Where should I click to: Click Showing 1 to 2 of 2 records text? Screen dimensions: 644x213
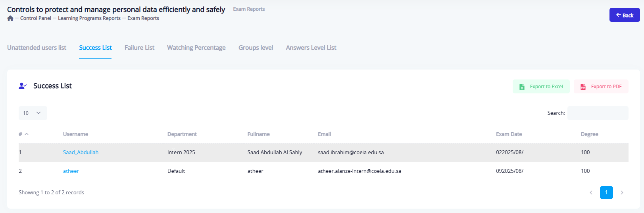52,192
